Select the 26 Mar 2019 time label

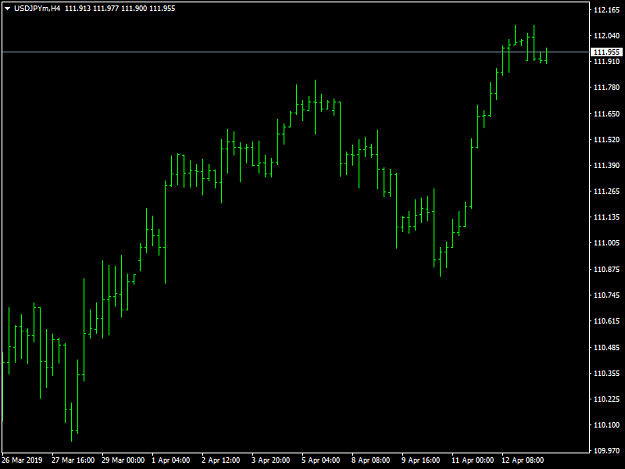pyautogui.click(x=22, y=460)
